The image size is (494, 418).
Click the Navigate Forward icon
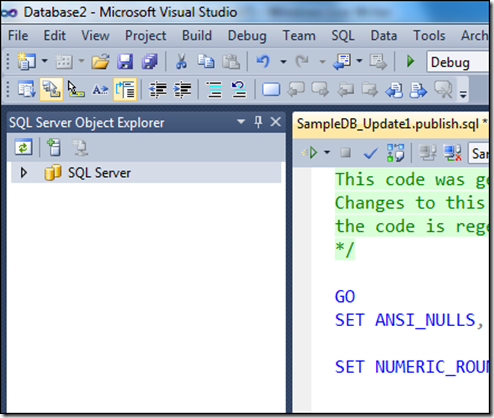[378, 62]
